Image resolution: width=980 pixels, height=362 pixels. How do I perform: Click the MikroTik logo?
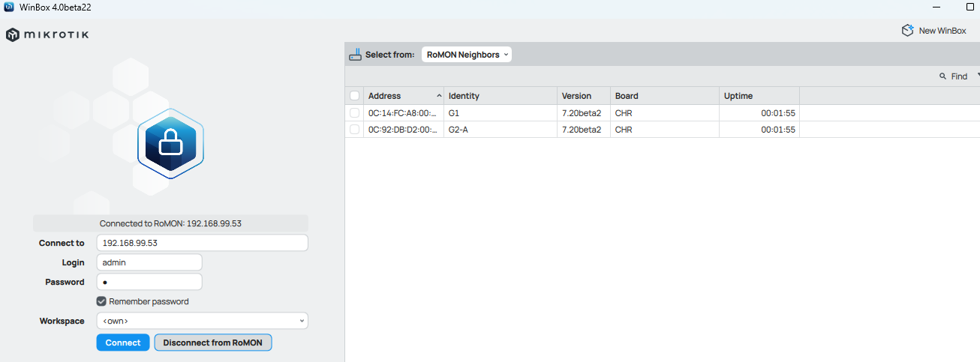tap(47, 35)
